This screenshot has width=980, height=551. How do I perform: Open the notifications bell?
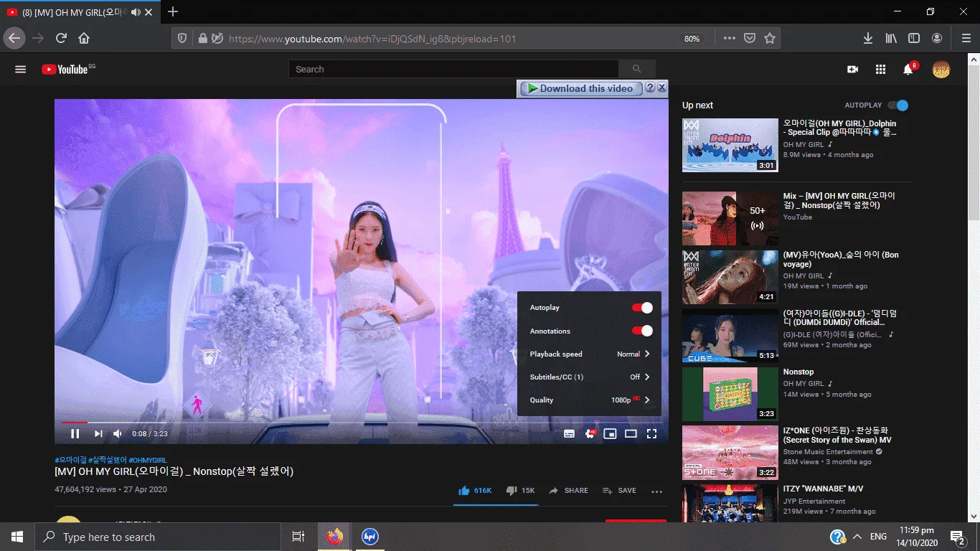click(x=908, y=70)
